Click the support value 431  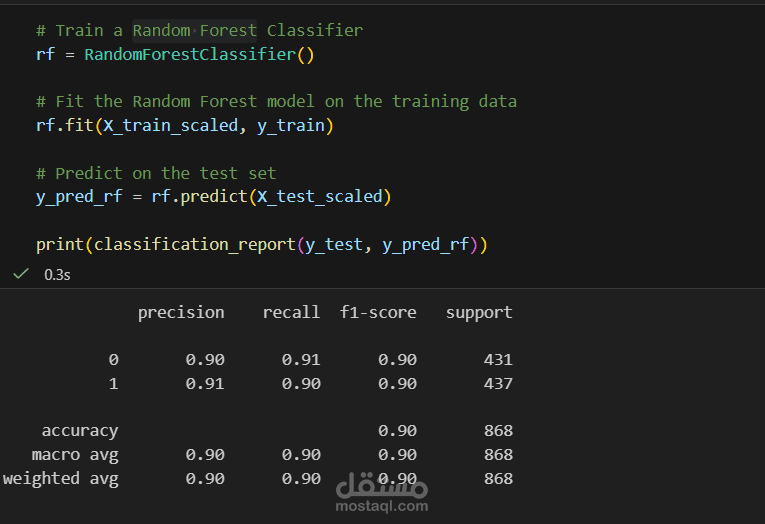coord(498,360)
